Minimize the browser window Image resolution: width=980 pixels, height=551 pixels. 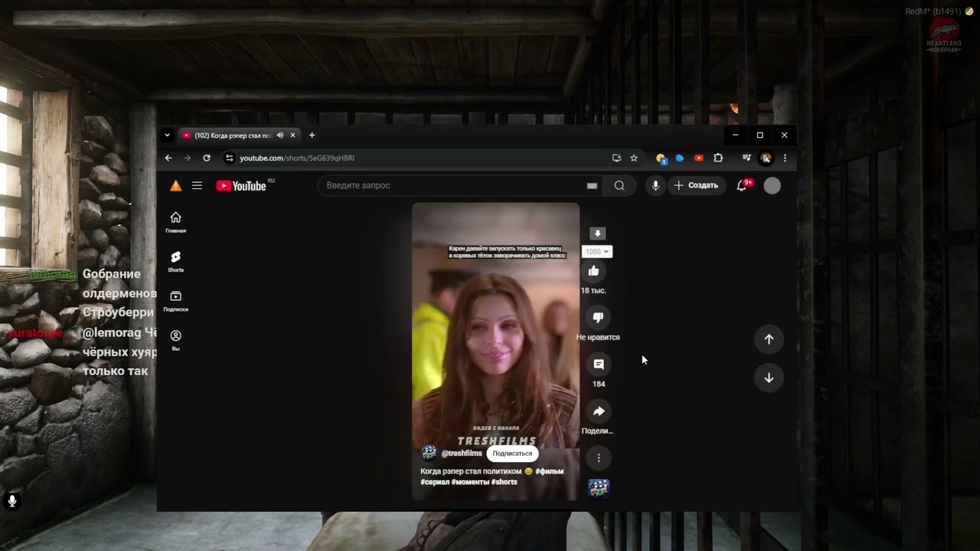click(735, 135)
